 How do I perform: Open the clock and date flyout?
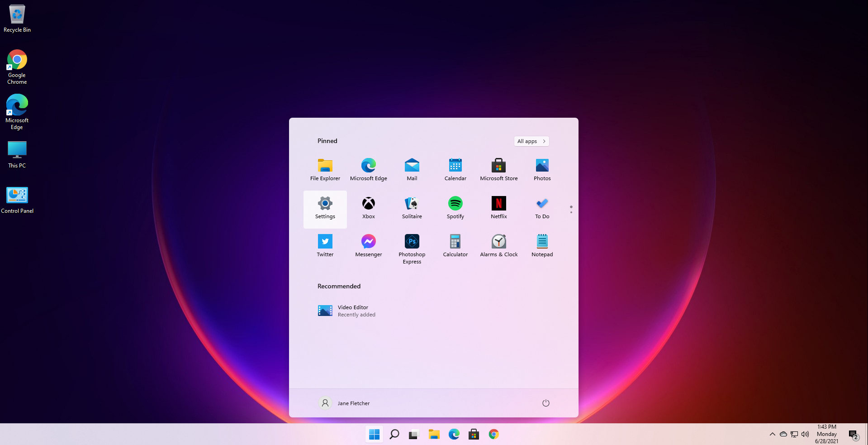(827, 434)
